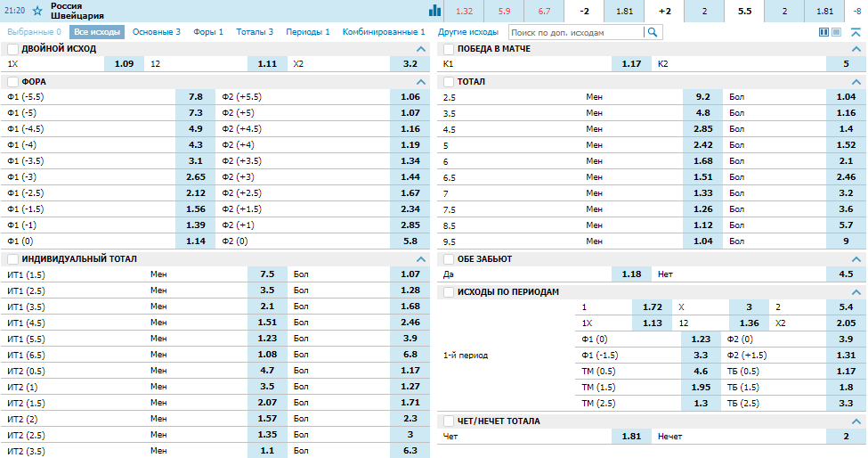This screenshot has height=458, width=868.
Task: Click the Другие исходы label
Action: coord(467,32)
